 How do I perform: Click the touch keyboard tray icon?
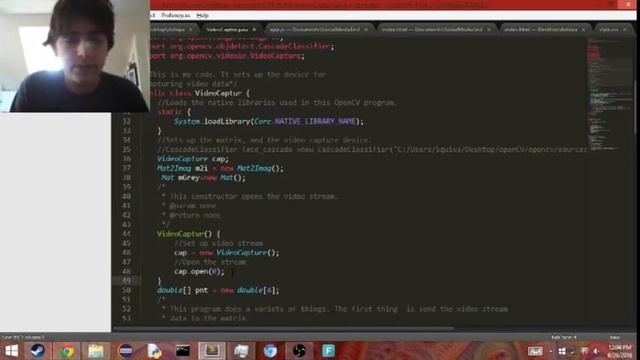coord(535,351)
